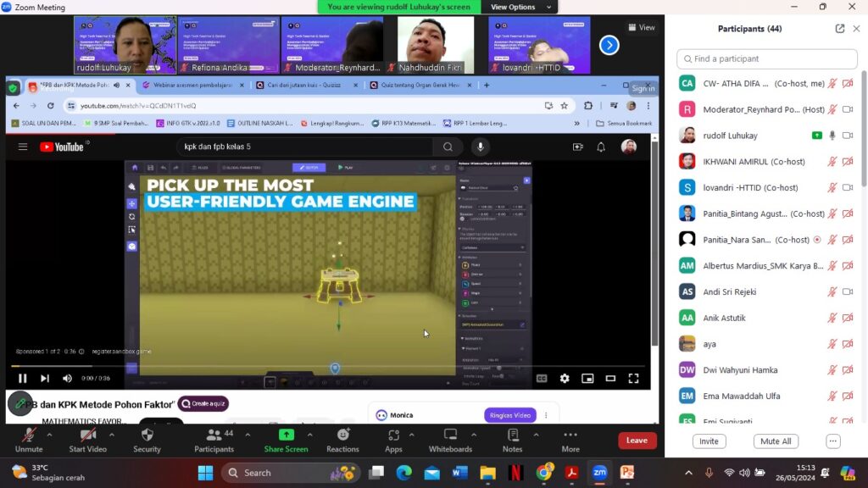The width and height of the screenshot is (868, 488).
Task: Open Chrome extensions puzzle icon
Action: 588,106
